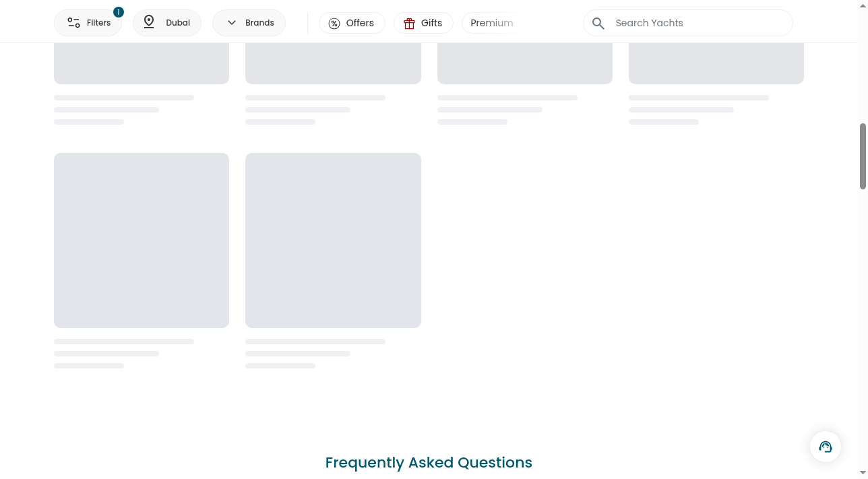
Task: Click the search magnifier icon
Action: [598, 24]
